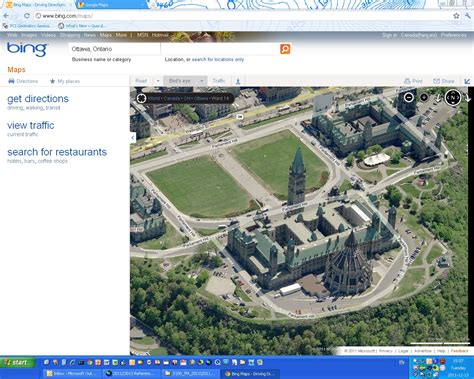This screenshot has width=474, height=379.
Task: Open the MSN link in header
Action: tap(142, 35)
